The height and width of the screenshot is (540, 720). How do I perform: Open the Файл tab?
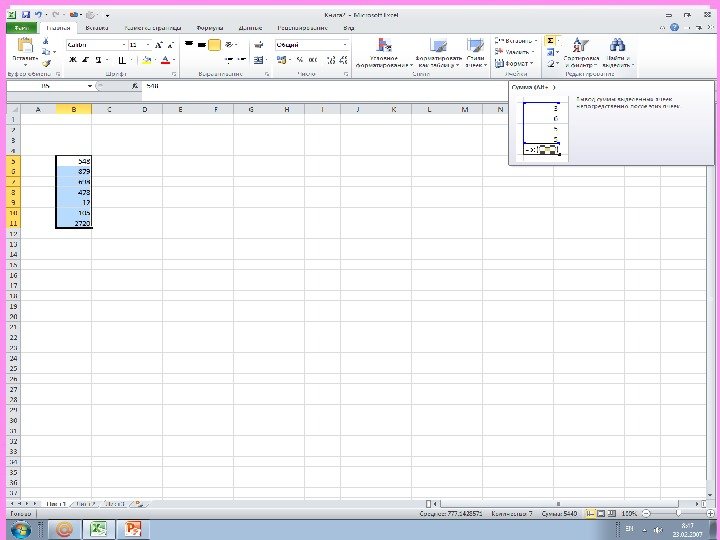point(22,28)
